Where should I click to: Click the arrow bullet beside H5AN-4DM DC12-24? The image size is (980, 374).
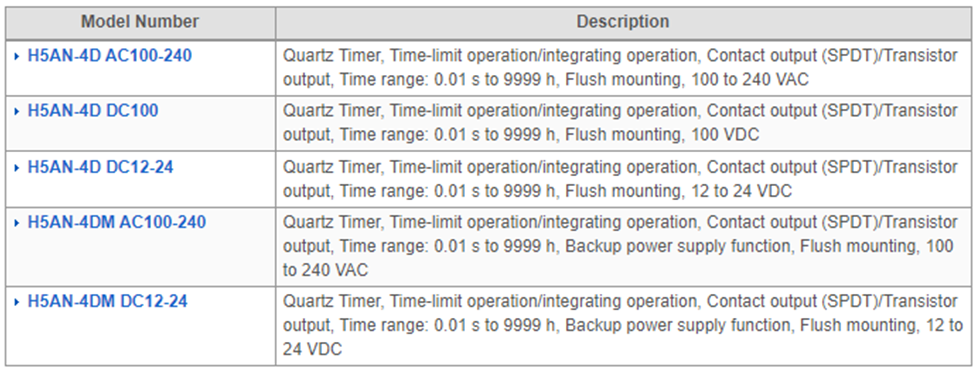(x=18, y=302)
